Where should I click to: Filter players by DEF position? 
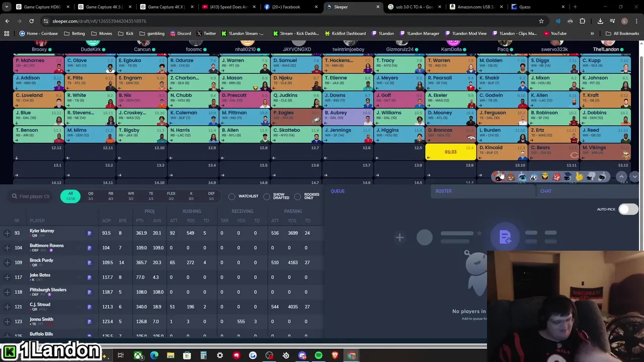pos(211,196)
